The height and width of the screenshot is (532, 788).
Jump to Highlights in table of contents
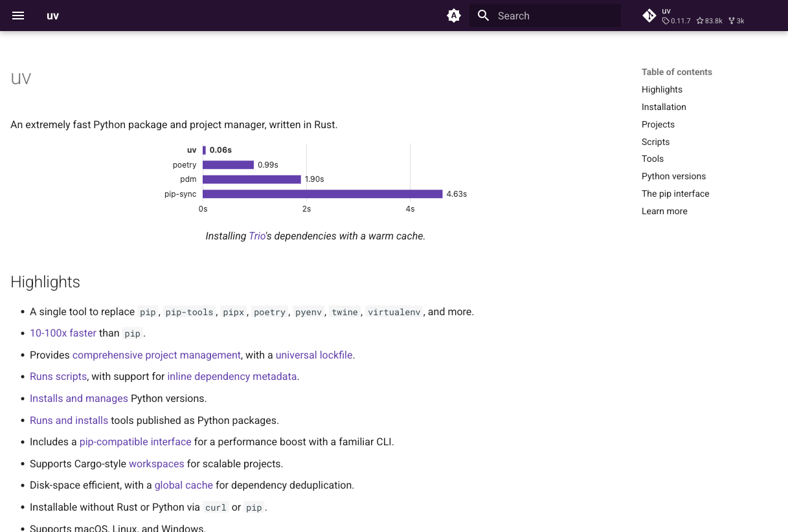[x=662, y=89]
